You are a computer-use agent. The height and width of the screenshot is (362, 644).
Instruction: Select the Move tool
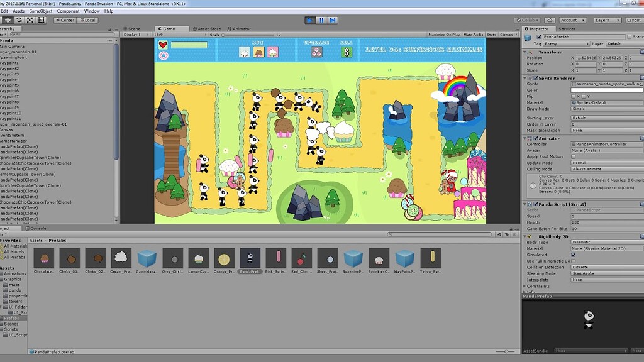[x=8, y=20]
